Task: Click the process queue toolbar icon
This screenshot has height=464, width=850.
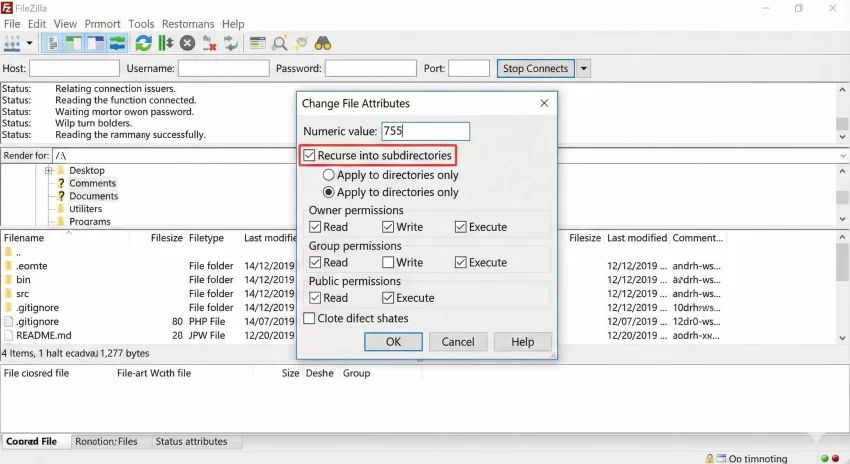Action: 165,43
